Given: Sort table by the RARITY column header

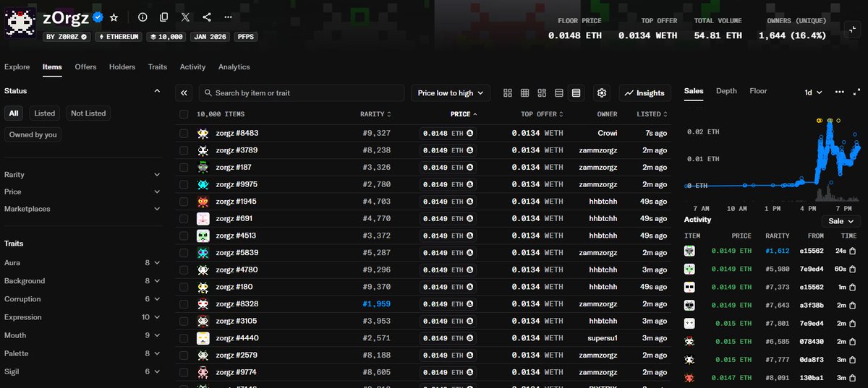Looking at the screenshot, I should click(375, 114).
